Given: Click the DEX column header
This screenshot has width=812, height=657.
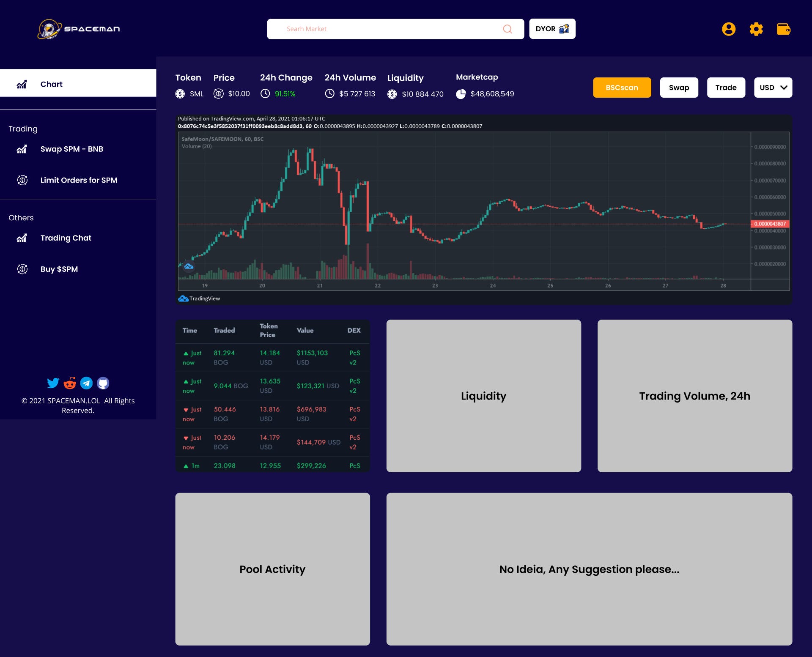Looking at the screenshot, I should coord(354,330).
